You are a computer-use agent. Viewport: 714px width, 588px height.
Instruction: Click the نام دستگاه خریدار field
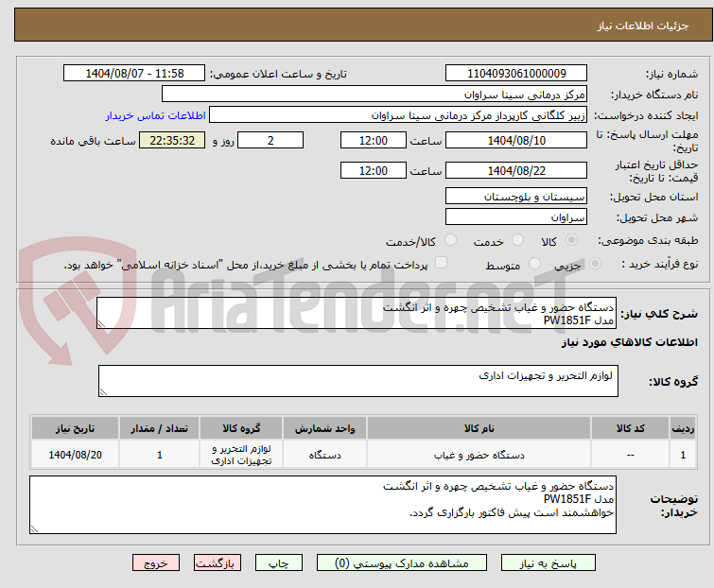[374, 95]
